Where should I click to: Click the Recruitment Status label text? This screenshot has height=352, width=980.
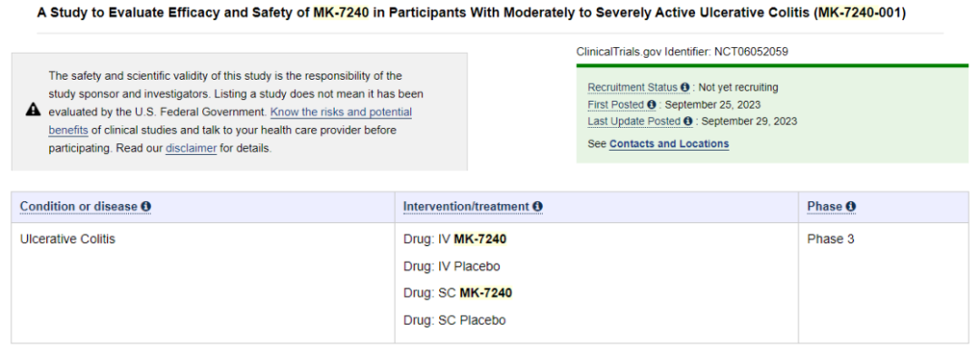pyautogui.click(x=632, y=87)
